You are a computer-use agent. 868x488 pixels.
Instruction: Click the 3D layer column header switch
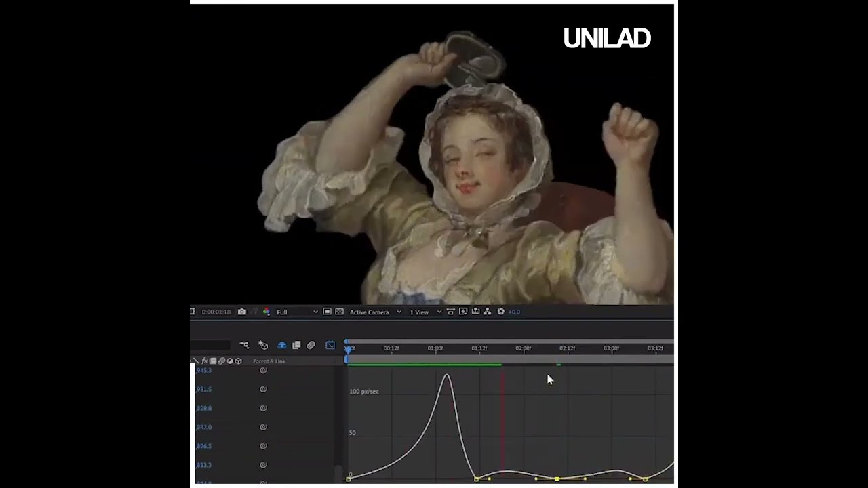pos(238,361)
